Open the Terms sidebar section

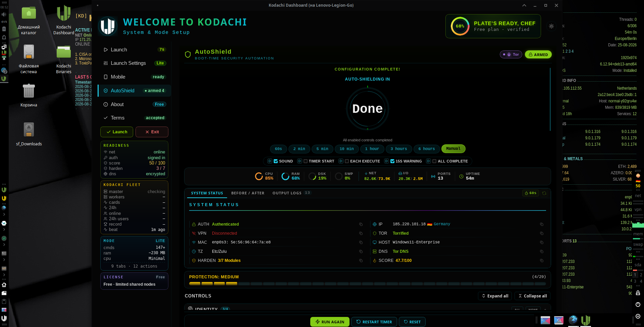click(x=135, y=118)
